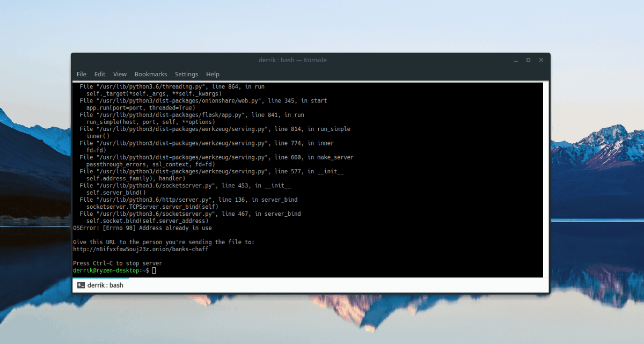
Task: Click 'run_simple(host, port, self, **options)' line
Action: point(150,122)
